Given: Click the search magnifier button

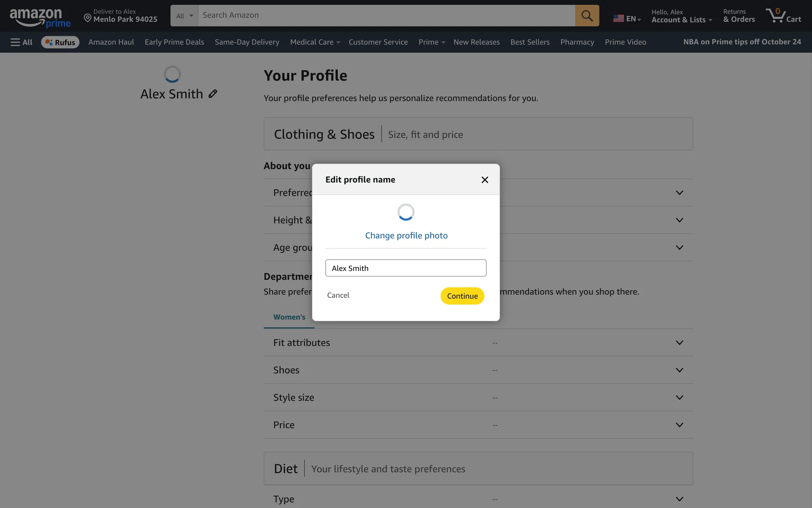Looking at the screenshot, I should [587, 16].
